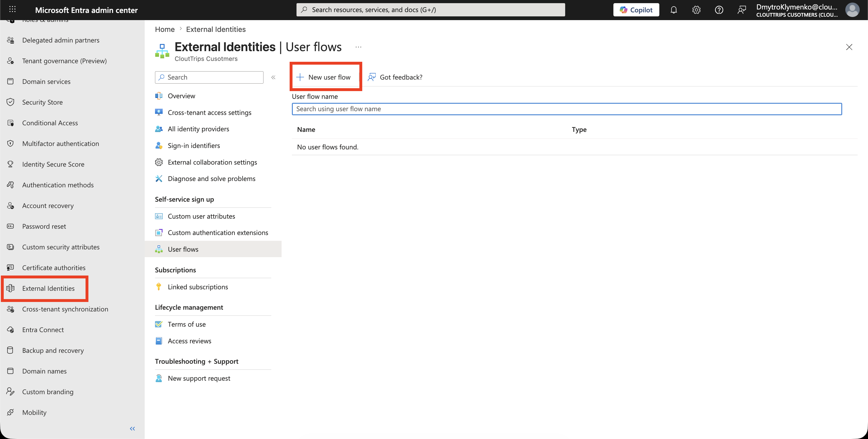Click the External Identities breadcrumb link
The image size is (868, 439).
pyautogui.click(x=216, y=29)
